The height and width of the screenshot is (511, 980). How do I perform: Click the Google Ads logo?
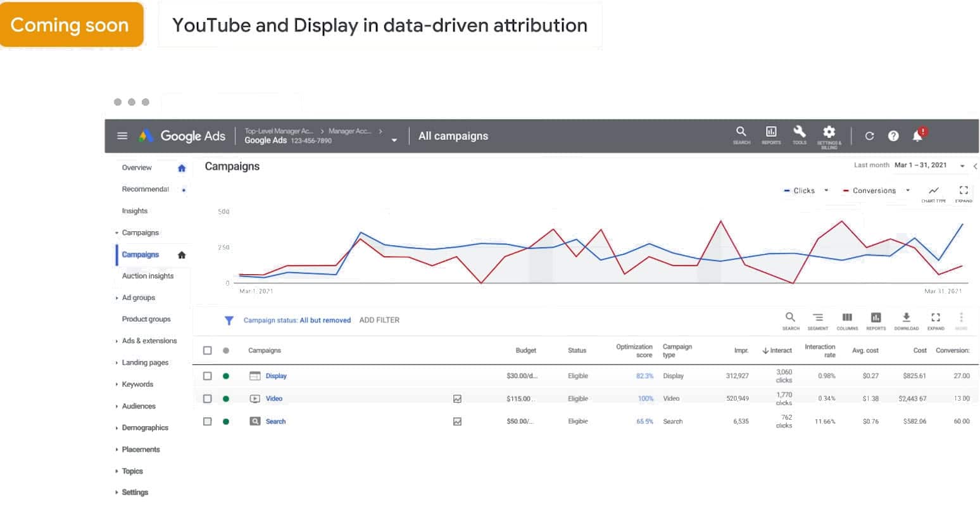click(182, 136)
